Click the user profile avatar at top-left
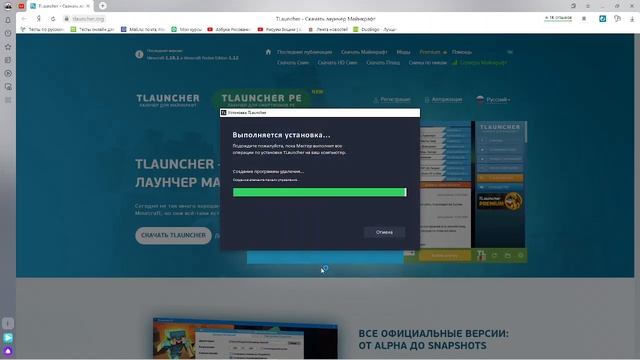Image resolution: width=640 pixels, height=360 pixels. [8, 6]
